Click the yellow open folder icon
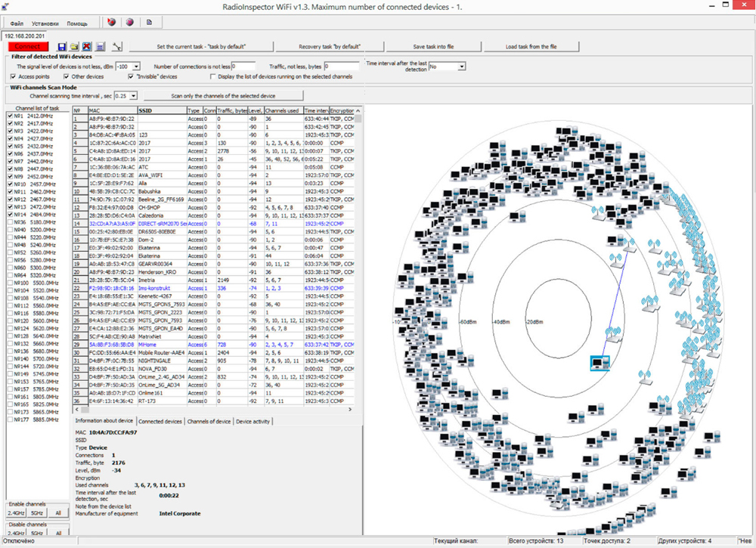This screenshot has width=756, height=548. click(74, 47)
